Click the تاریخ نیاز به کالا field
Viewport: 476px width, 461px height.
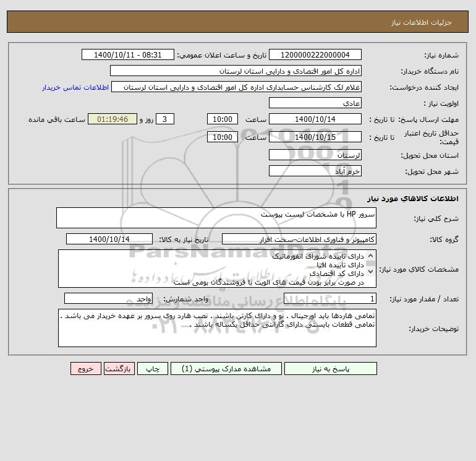coord(109,239)
